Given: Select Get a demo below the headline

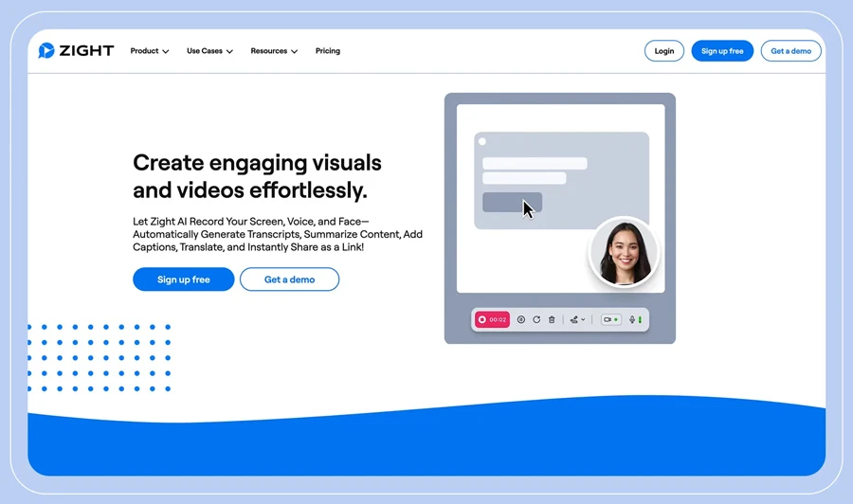Looking at the screenshot, I should pyautogui.click(x=289, y=279).
